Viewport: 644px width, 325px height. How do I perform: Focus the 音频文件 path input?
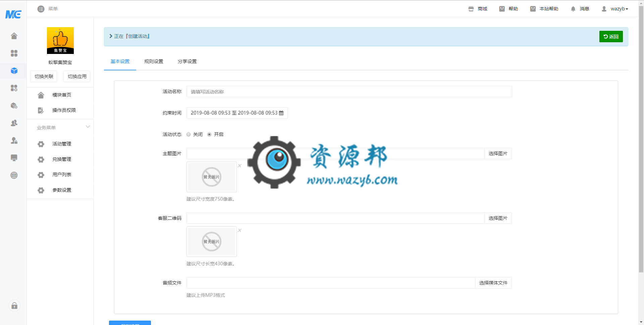(x=331, y=283)
